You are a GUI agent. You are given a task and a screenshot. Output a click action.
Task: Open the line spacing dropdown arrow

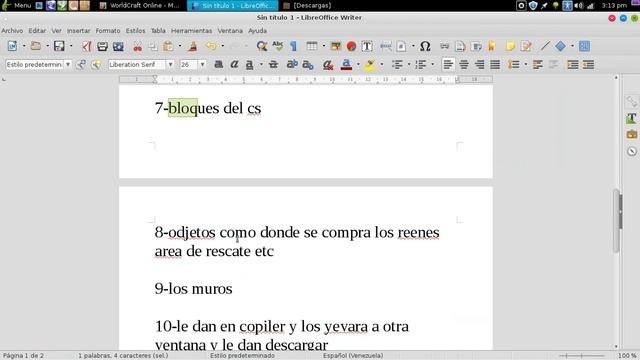pyautogui.click(x=526, y=64)
